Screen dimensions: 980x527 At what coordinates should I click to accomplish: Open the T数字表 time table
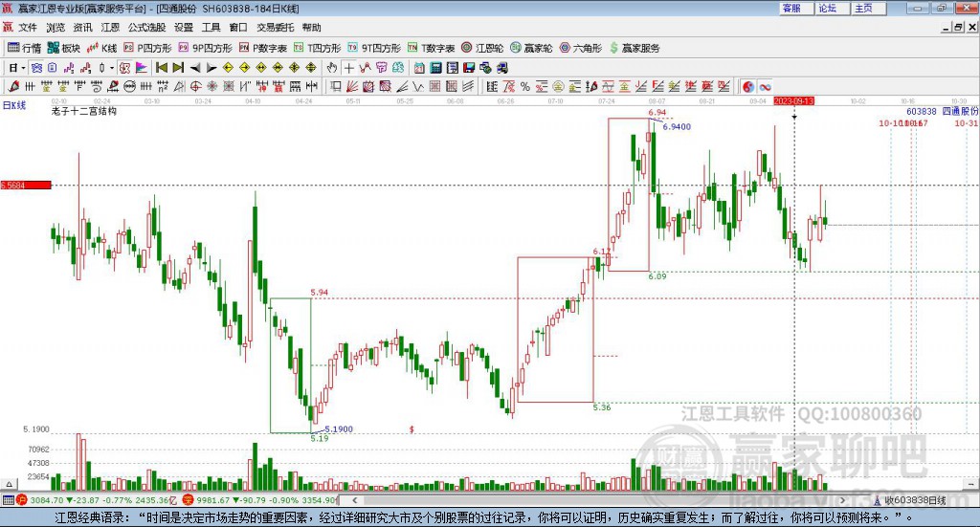coord(432,48)
